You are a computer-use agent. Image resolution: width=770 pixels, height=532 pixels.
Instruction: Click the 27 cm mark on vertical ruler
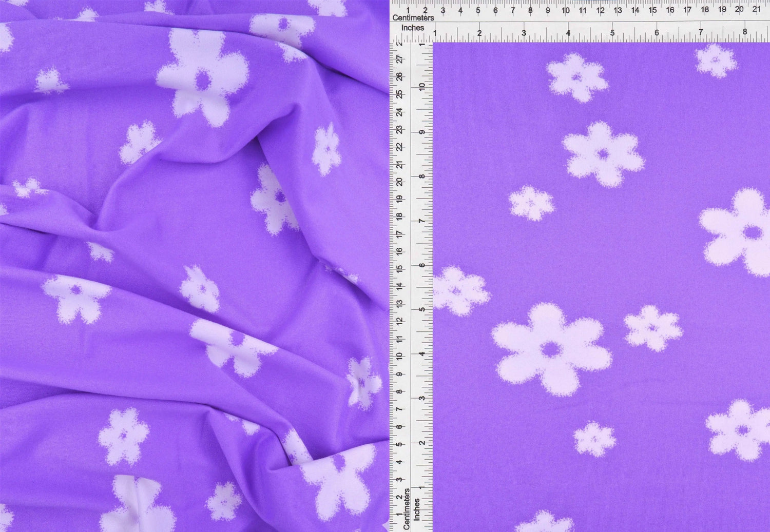pos(399,60)
